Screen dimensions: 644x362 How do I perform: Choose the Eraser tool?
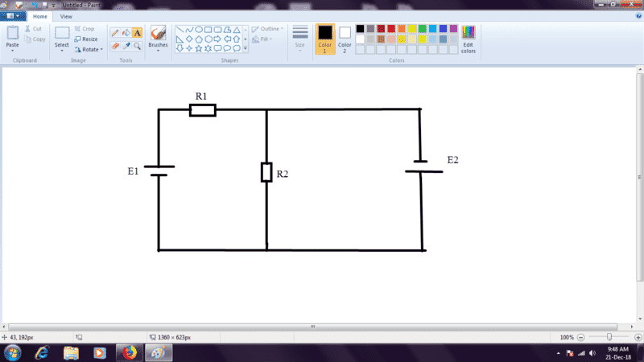pyautogui.click(x=114, y=46)
